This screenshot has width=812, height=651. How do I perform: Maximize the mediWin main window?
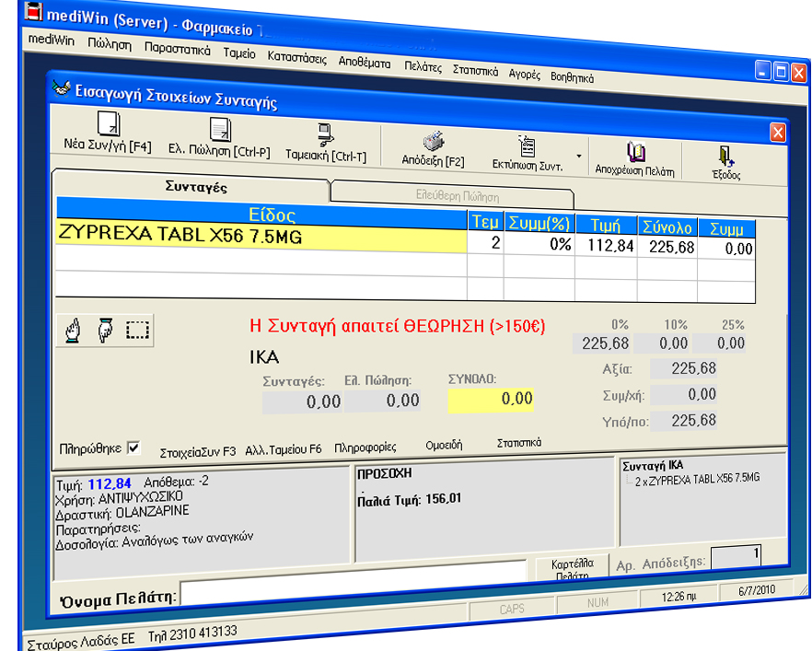click(781, 72)
